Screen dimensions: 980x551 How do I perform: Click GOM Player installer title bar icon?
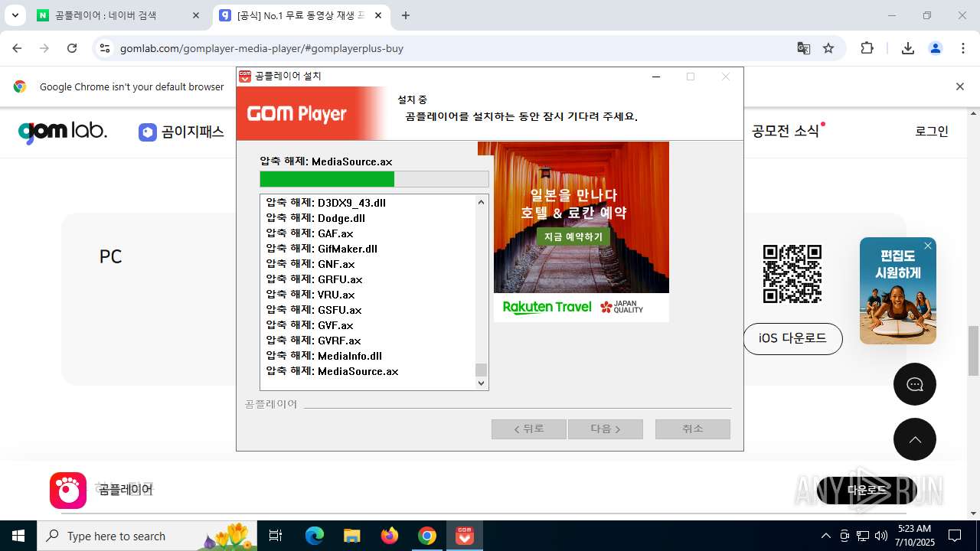[x=245, y=77]
